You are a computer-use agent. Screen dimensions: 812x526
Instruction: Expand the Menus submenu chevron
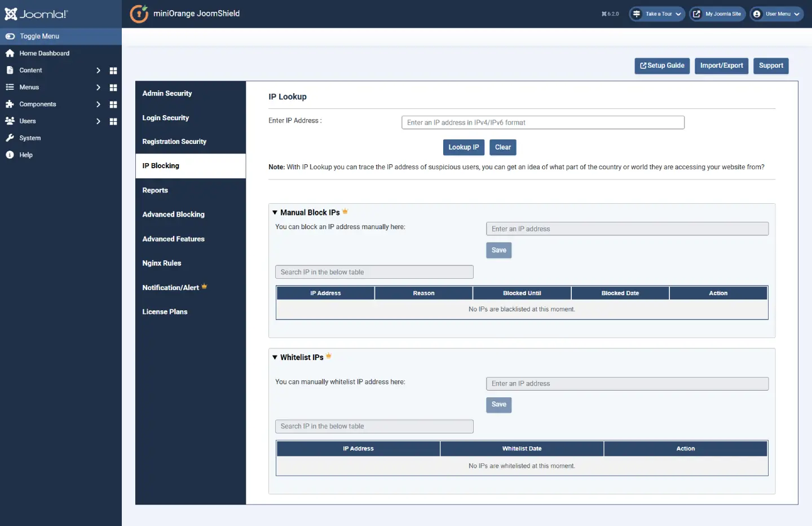tap(98, 87)
